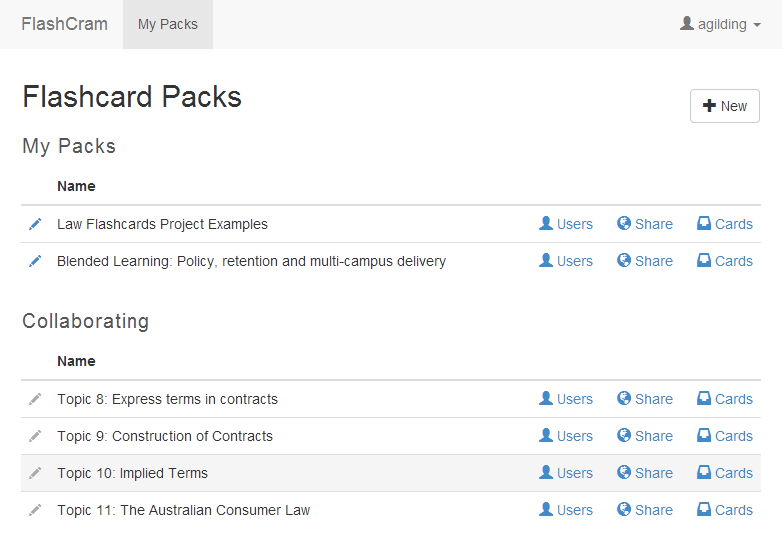Screen dimensions: 782x540
Task: Click pencil icon beside Topic 10: Implied Terms
Action: pyautogui.click(x=35, y=473)
